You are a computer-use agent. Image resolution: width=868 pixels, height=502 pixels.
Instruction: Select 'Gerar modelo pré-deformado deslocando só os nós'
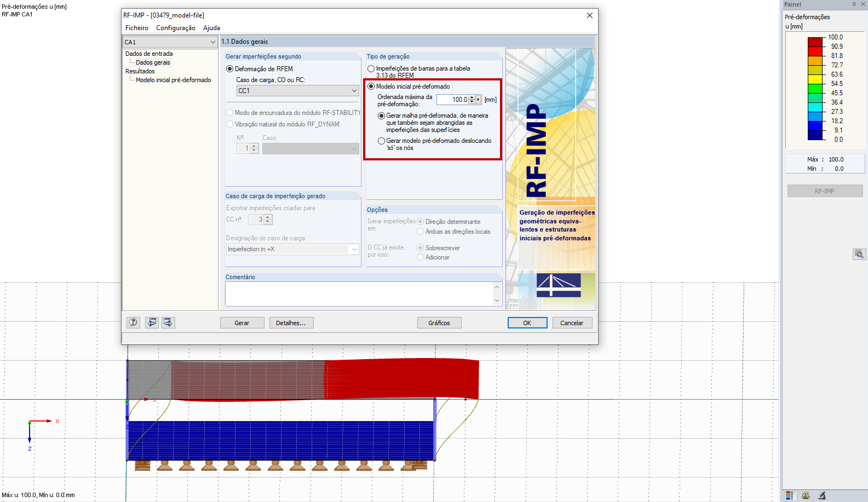point(381,141)
